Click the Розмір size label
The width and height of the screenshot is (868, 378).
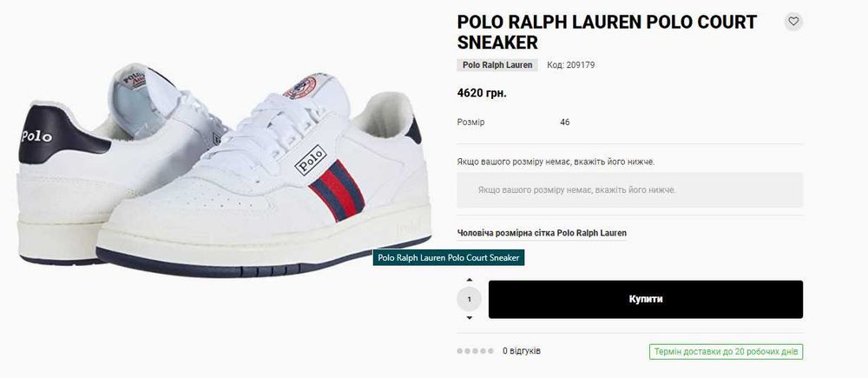470,123
